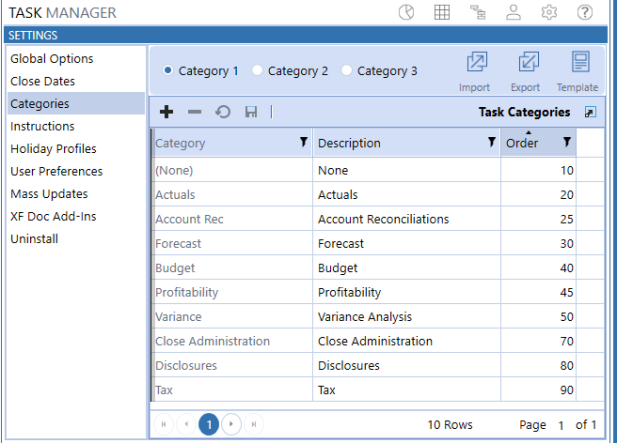617x443 pixels.
Task: Filter the Description column
Action: pyautogui.click(x=491, y=142)
